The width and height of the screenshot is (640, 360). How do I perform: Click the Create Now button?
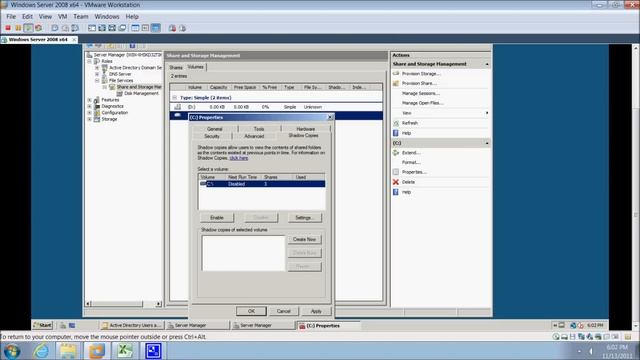point(304,239)
